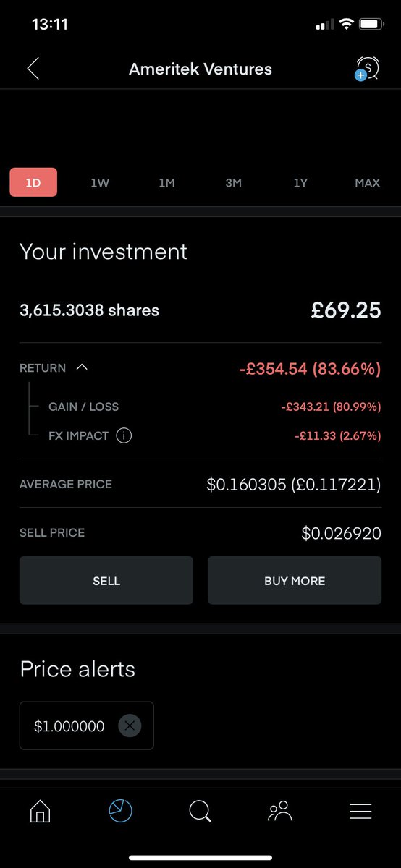Screen dimensions: 401x868
Task: Open the Home tab icon
Action: tap(41, 812)
